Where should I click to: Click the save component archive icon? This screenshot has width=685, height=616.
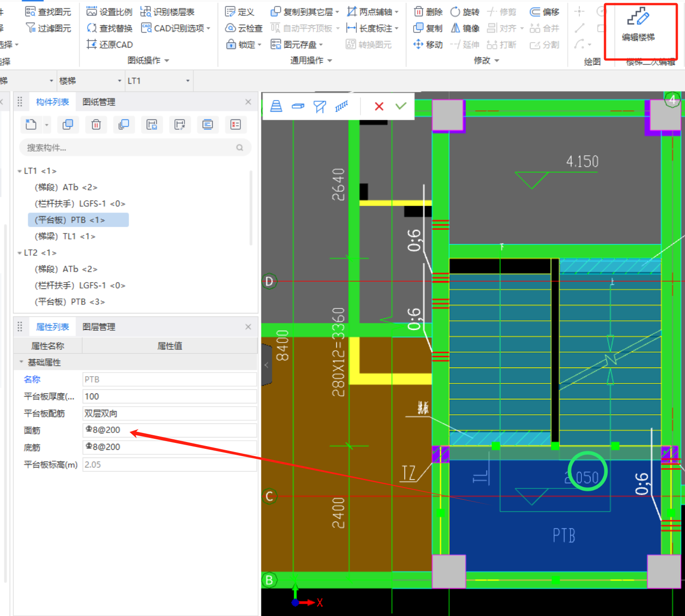[x=152, y=124]
